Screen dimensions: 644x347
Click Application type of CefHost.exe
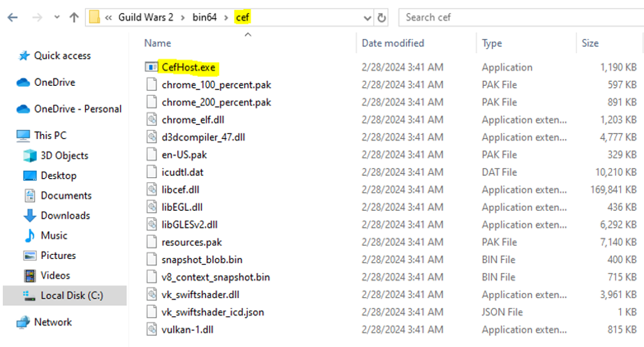507,67
